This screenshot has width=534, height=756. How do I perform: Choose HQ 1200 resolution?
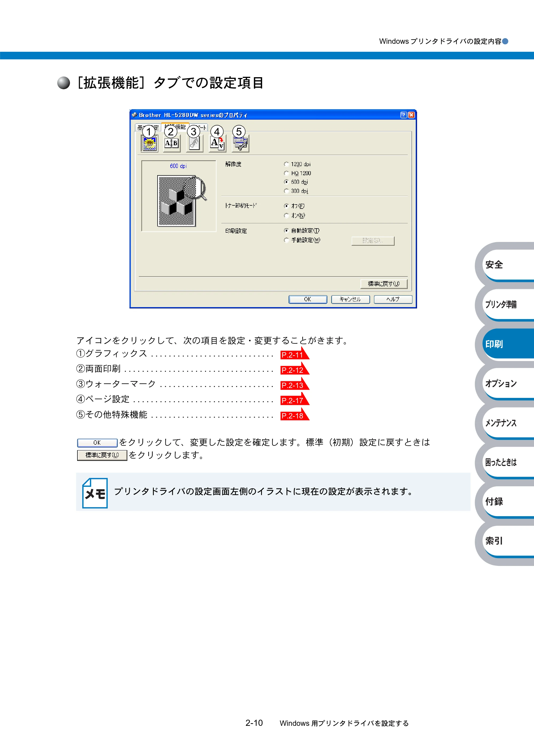(297, 173)
